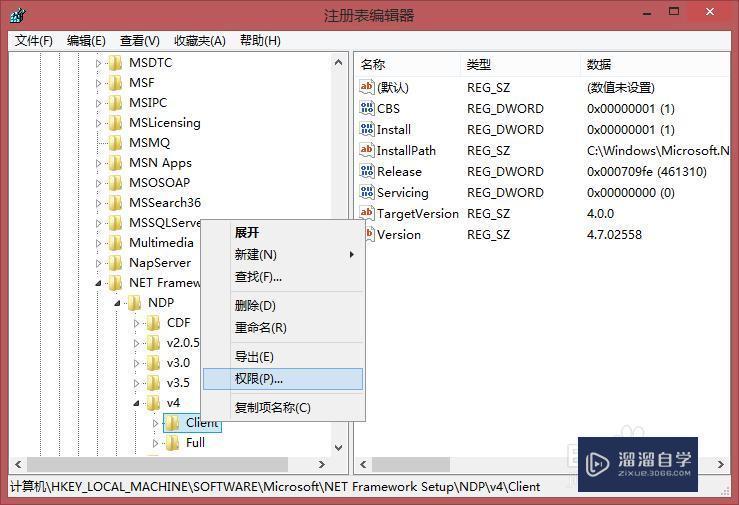Choose 导出(E) in context menu
Viewport: 739px width, 505px height.
[283, 357]
